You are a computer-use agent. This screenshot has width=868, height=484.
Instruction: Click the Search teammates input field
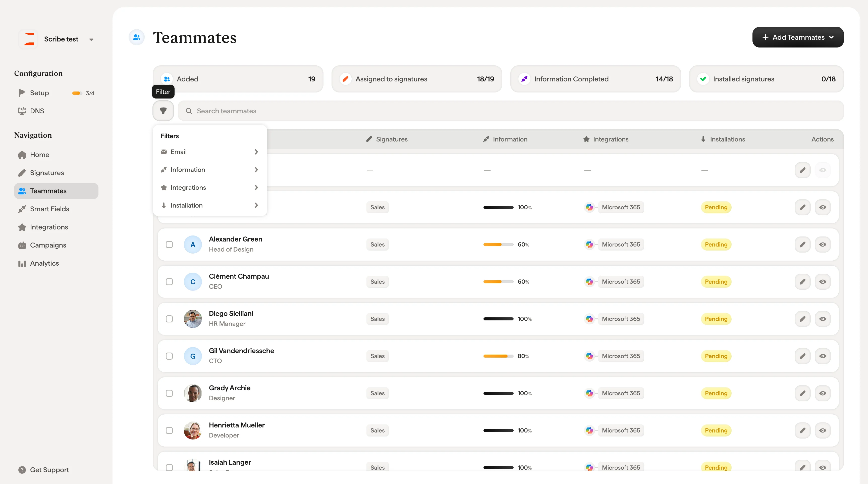pos(511,111)
